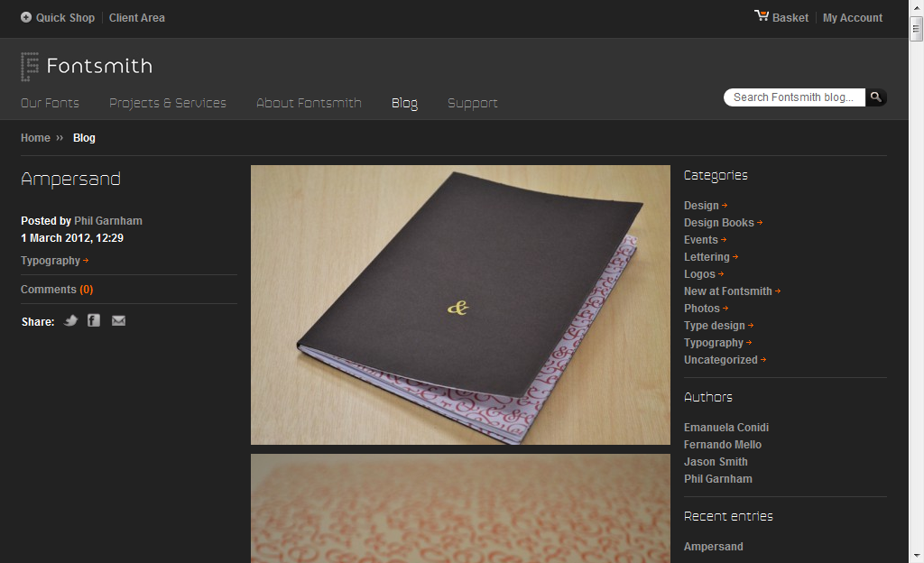Open Support menu item

pyautogui.click(x=473, y=103)
